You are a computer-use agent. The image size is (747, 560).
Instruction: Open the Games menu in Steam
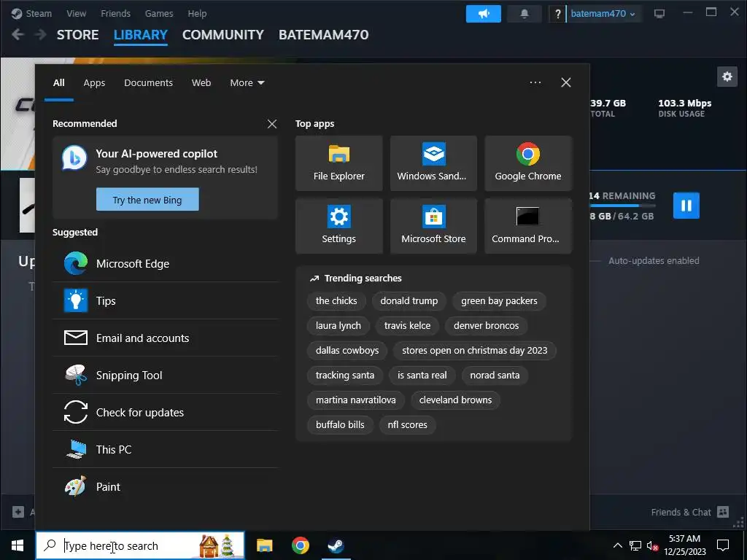[x=158, y=13]
